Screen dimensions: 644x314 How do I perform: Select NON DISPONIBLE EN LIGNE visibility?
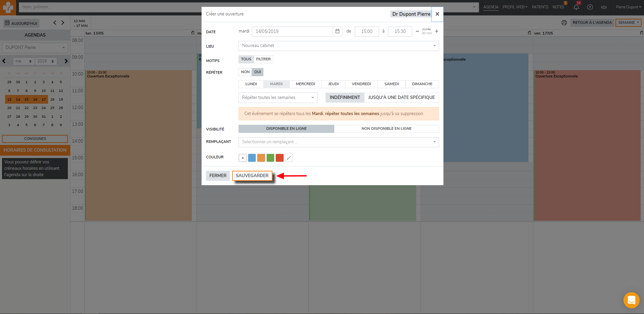pyautogui.click(x=386, y=129)
